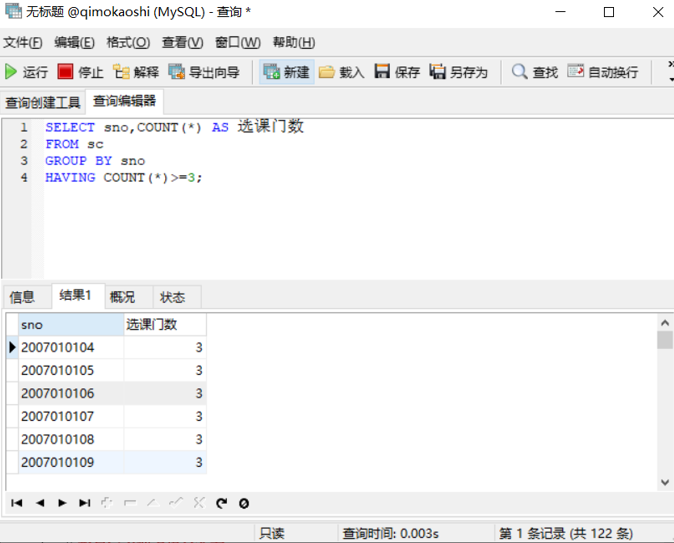This screenshot has height=543, width=674.
Task: Run the query with the green play button
Action: pyautogui.click(x=26, y=72)
